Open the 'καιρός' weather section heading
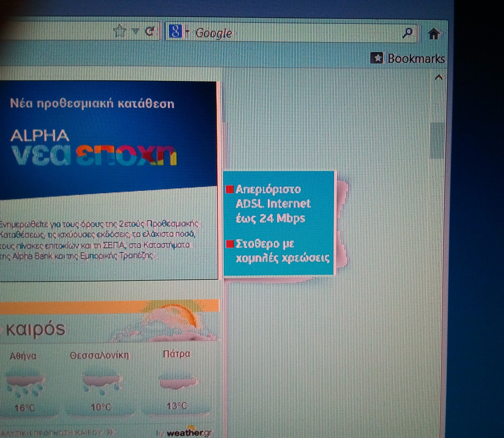The height and width of the screenshot is (438, 504). tap(36, 329)
